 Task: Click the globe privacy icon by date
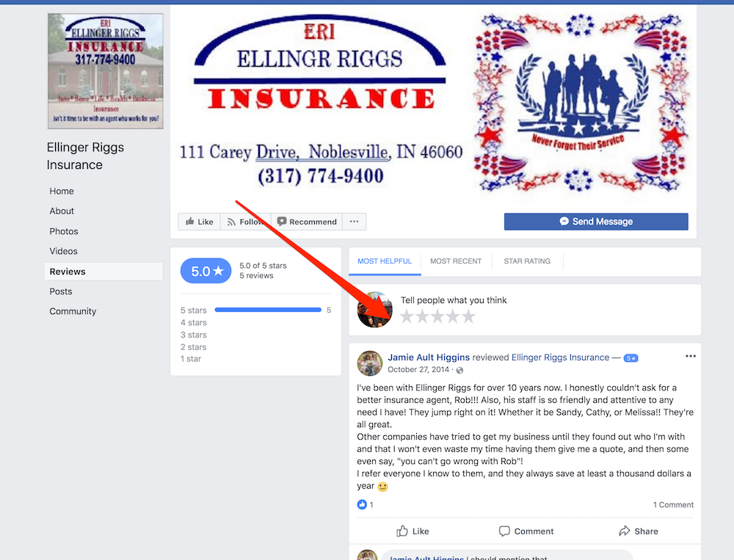(459, 371)
